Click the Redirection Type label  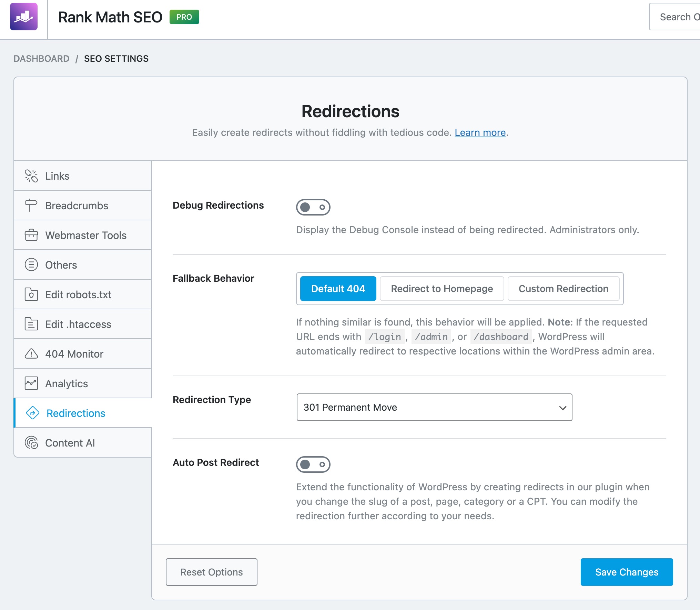[x=212, y=400]
